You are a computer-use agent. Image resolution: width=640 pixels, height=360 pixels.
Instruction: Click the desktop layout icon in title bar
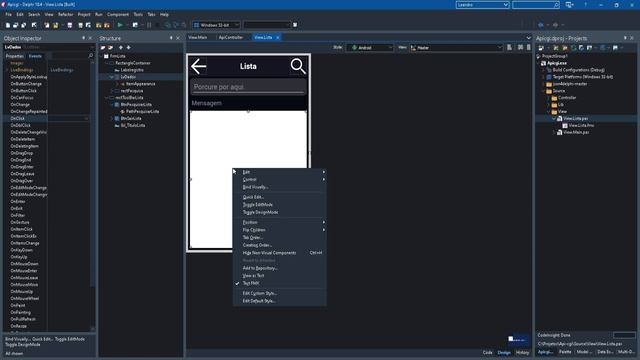(569, 4)
